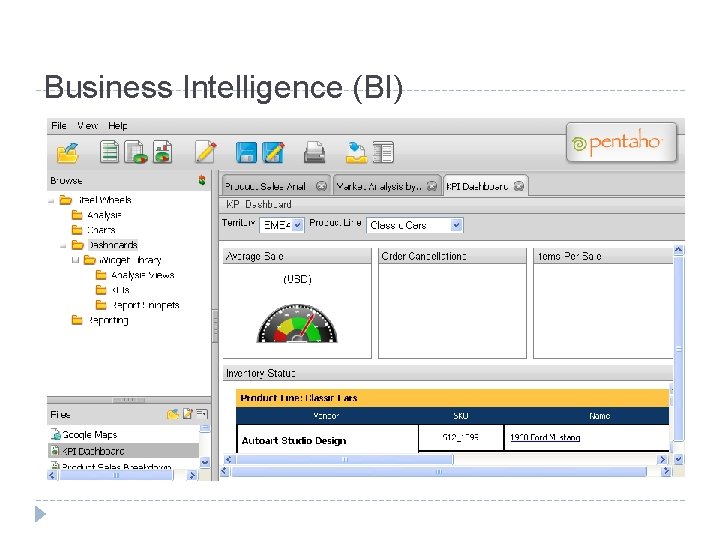Click the Edit pencil toolbar icon
Image resolution: width=720 pixels, height=540 pixels.
pyautogui.click(x=205, y=152)
